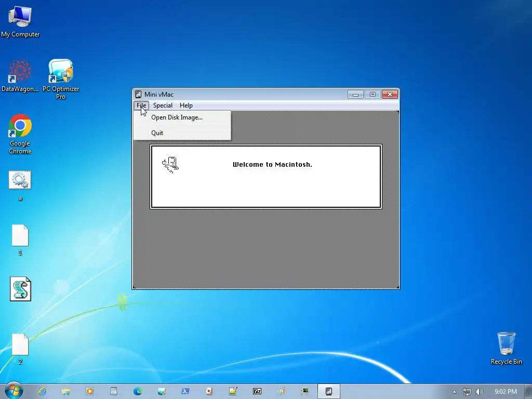Click the Mini vMac window title text
The width and height of the screenshot is (532, 399).
pyautogui.click(x=159, y=95)
